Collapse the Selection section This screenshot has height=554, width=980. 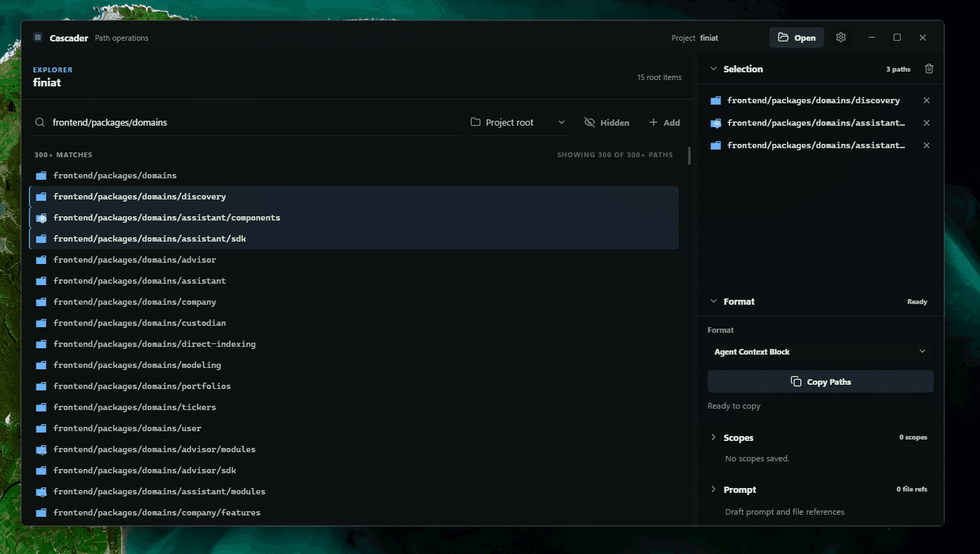coord(714,69)
